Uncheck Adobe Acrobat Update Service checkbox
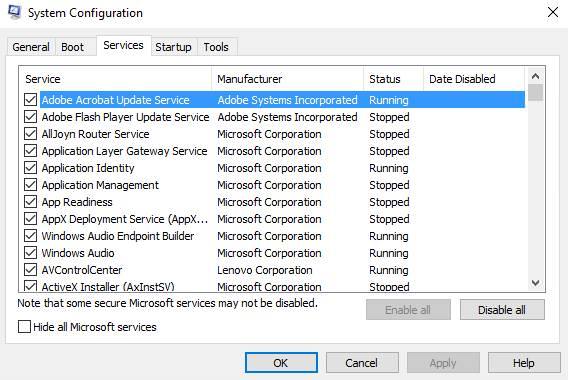This screenshot has height=380, width=568. [x=30, y=100]
